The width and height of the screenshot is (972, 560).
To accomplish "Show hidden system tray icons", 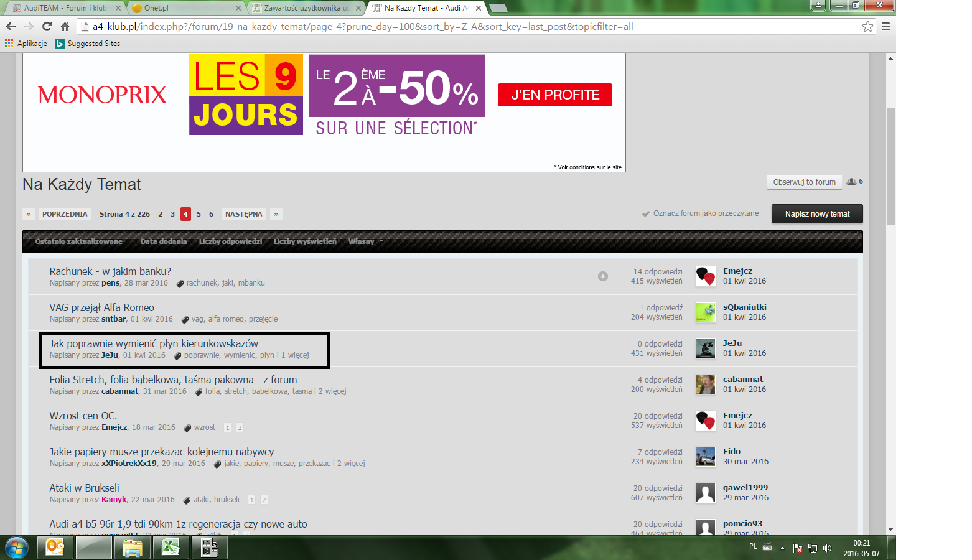I will (x=782, y=548).
